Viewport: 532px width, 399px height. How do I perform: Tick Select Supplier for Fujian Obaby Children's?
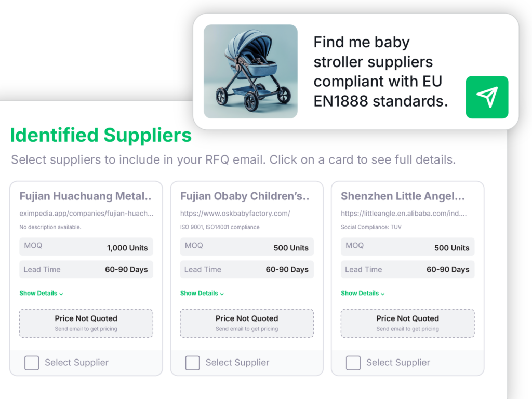193,363
